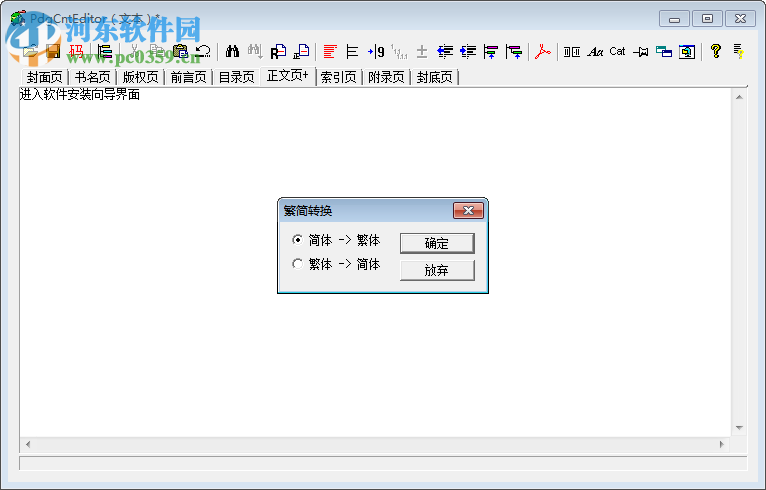Click the clipboard paste icon

point(180,51)
